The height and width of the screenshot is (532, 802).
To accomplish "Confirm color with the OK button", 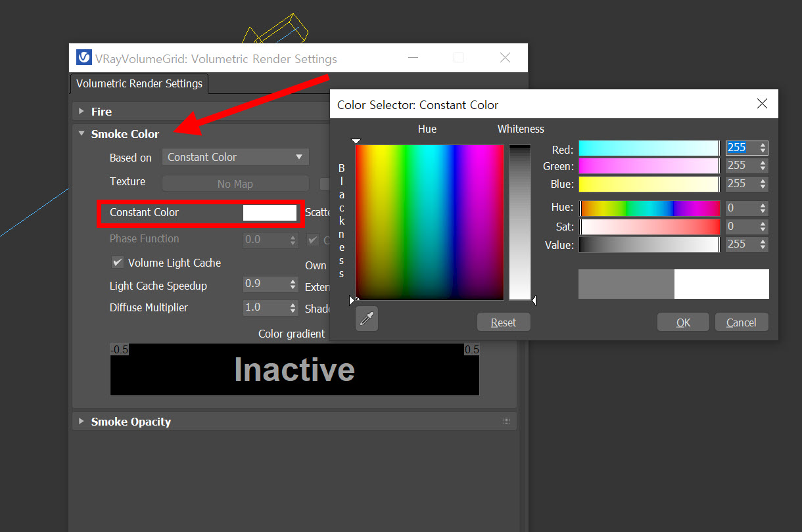I will pos(683,322).
